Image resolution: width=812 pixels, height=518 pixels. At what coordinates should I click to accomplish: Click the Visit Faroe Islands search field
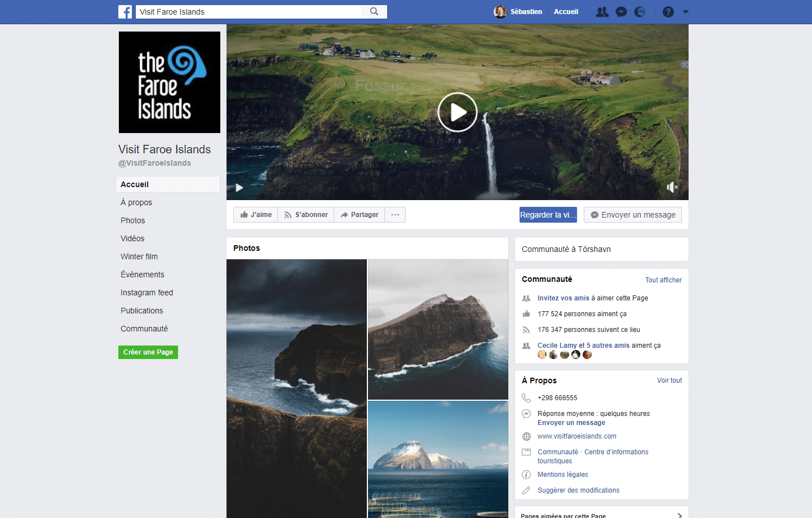(249, 12)
